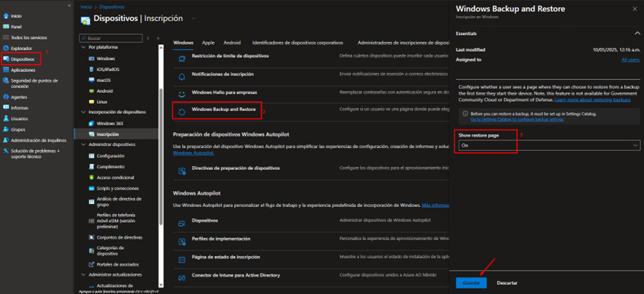Viewport: 644px width, 294px height.
Task: Collapse the Essentials section
Action: point(636,33)
